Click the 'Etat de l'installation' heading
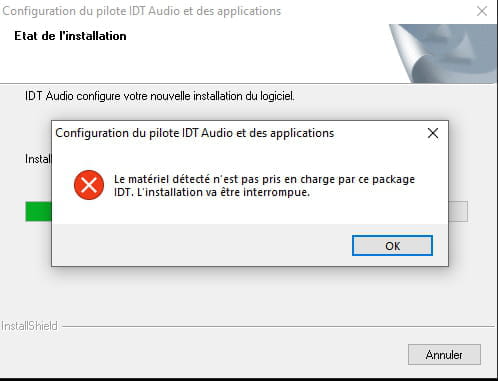Screen dimensions: 498x381 [70, 36]
